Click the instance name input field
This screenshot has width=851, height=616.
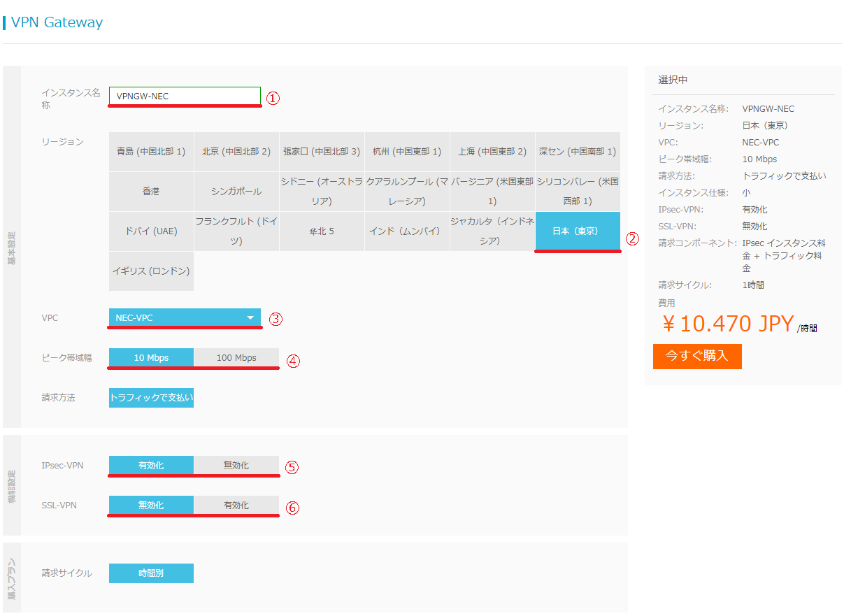[185, 96]
